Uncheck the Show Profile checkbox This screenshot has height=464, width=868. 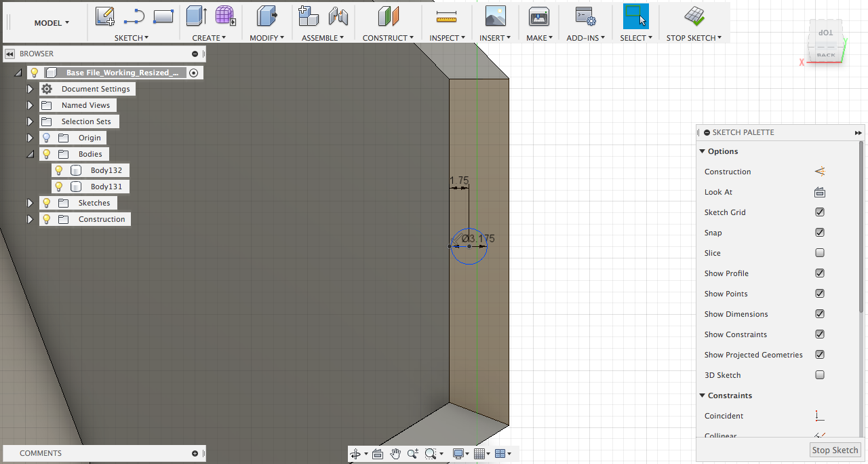(820, 273)
